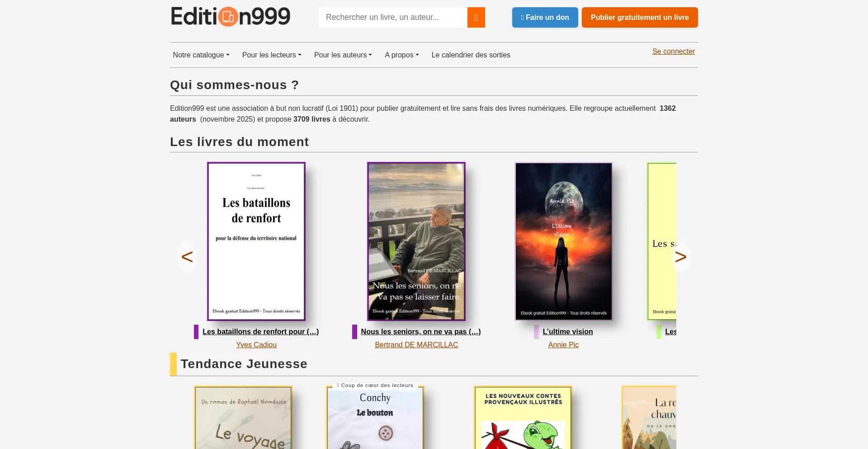Open the title link Les bataillons de renfort pour (...)
The height and width of the screenshot is (449, 868).
click(261, 331)
